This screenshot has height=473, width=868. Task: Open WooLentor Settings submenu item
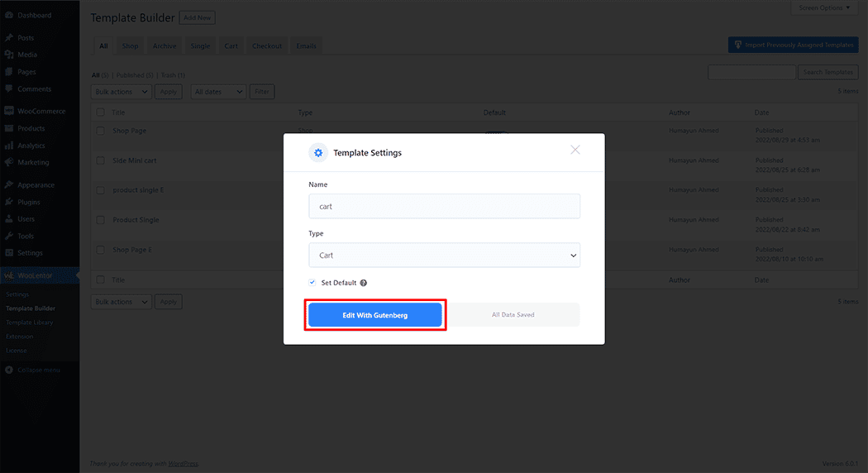tap(17, 294)
